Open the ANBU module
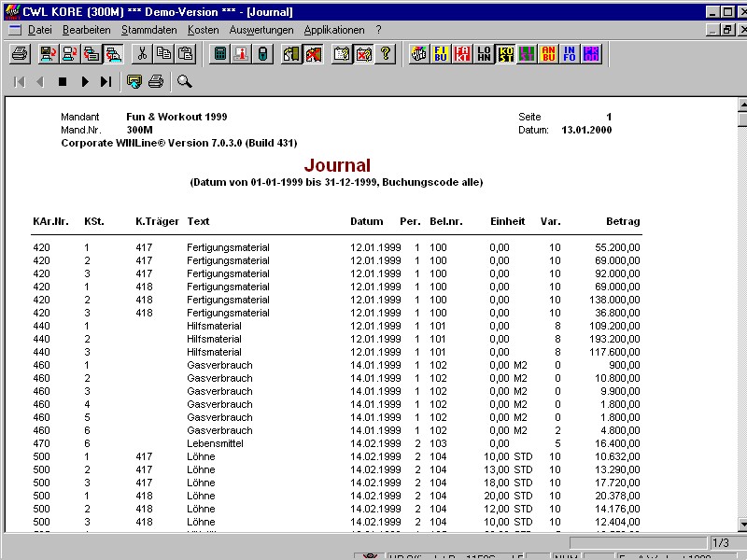 (548, 54)
